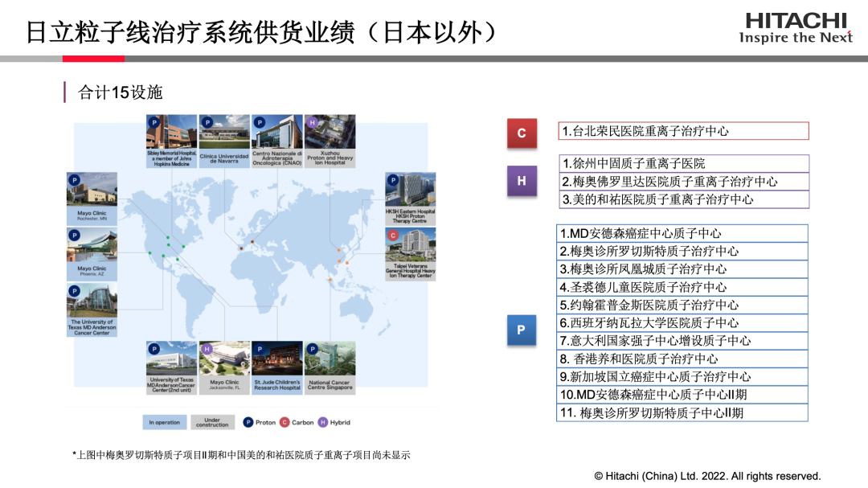The image size is (868, 488).
Task: Click the red C carbon category box
Action: (522, 133)
